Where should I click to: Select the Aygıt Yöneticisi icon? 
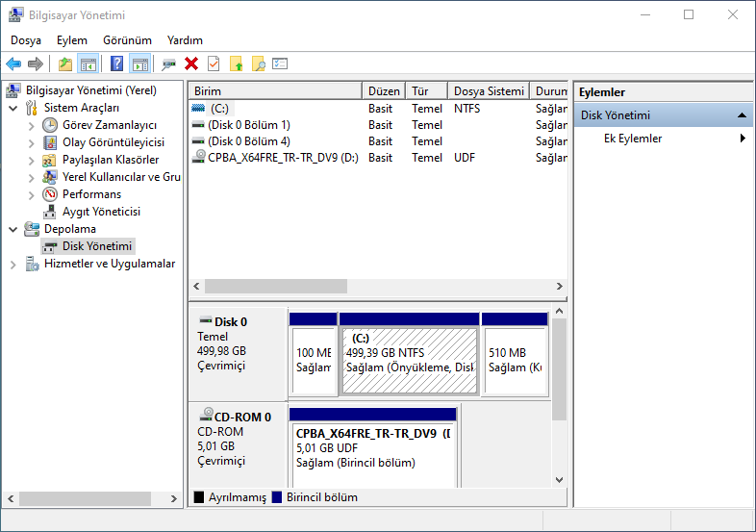[49, 212]
